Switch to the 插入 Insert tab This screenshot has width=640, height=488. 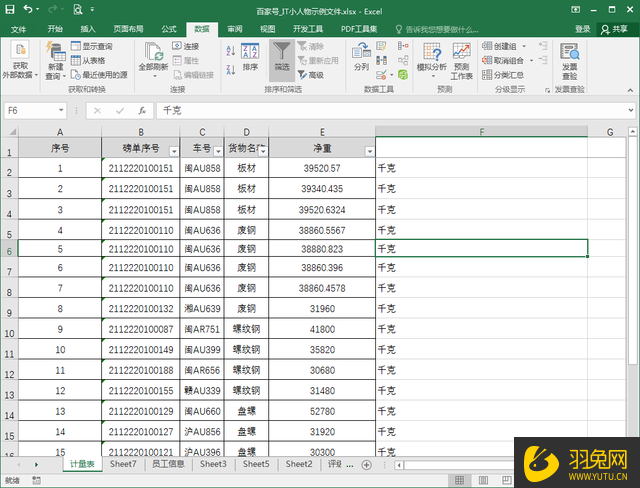[x=88, y=29]
